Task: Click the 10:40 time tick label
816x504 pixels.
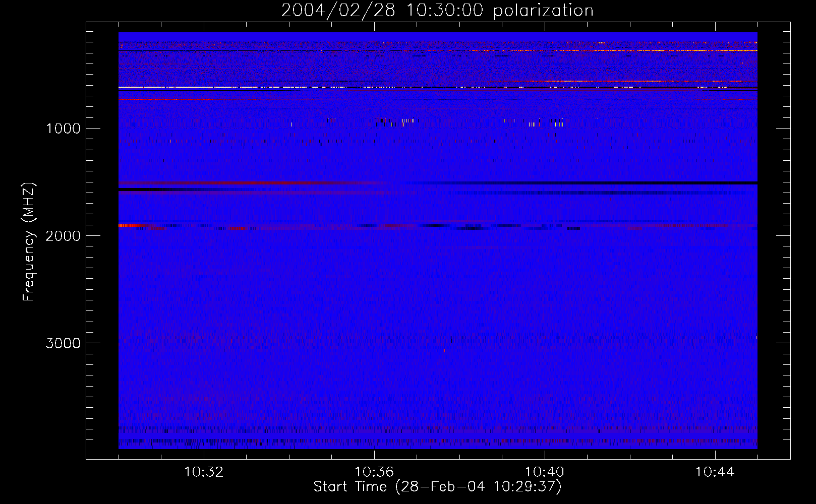Action: [x=545, y=472]
